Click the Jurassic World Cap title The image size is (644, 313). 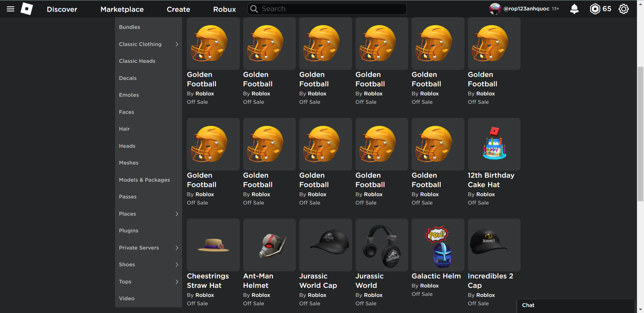318,281
